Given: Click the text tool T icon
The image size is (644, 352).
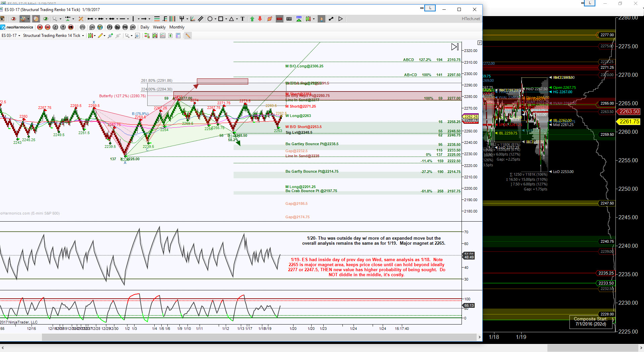Looking at the screenshot, I should pyautogui.click(x=243, y=19).
